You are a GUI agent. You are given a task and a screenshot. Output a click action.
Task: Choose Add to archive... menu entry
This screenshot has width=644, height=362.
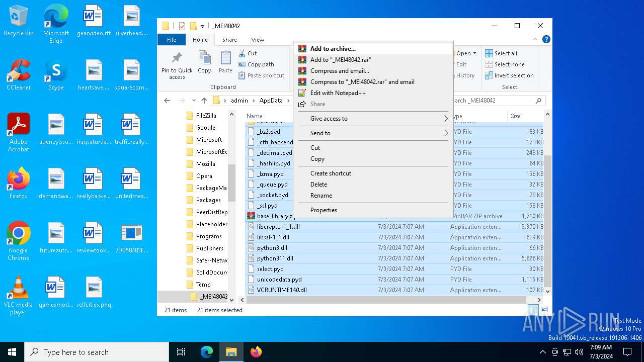pyautogui.click(x=373, y=49)
